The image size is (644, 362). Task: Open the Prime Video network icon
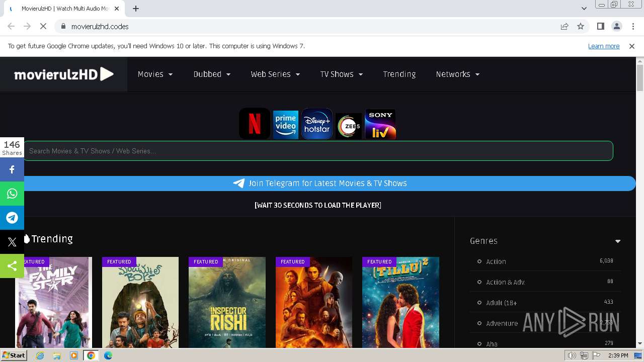click(286, 124)
